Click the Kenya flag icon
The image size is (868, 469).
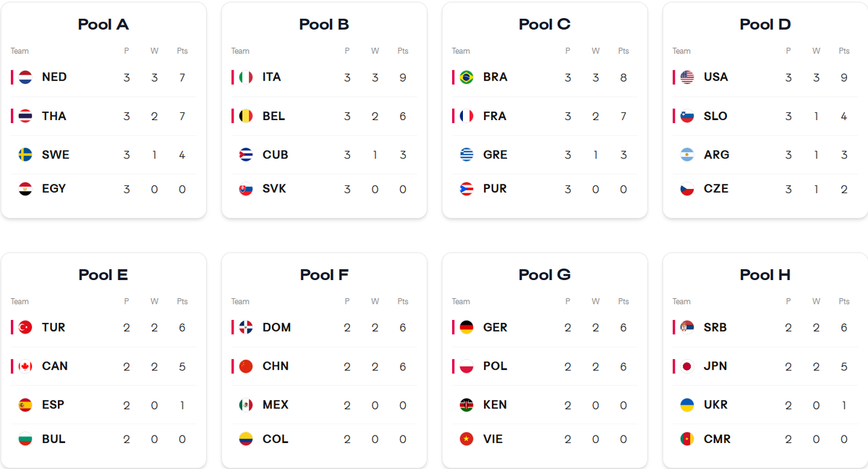[x=467, y=405]
